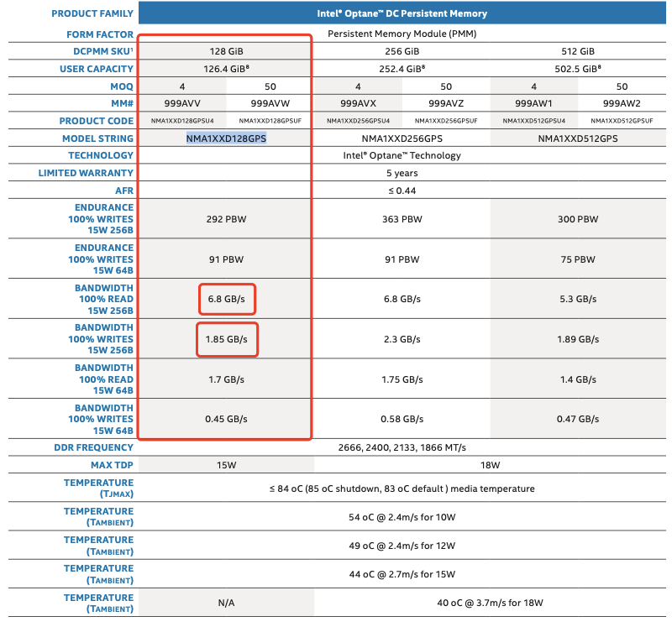Select MM# value 999AVZ
672x627 pixels.
point(446,103)
